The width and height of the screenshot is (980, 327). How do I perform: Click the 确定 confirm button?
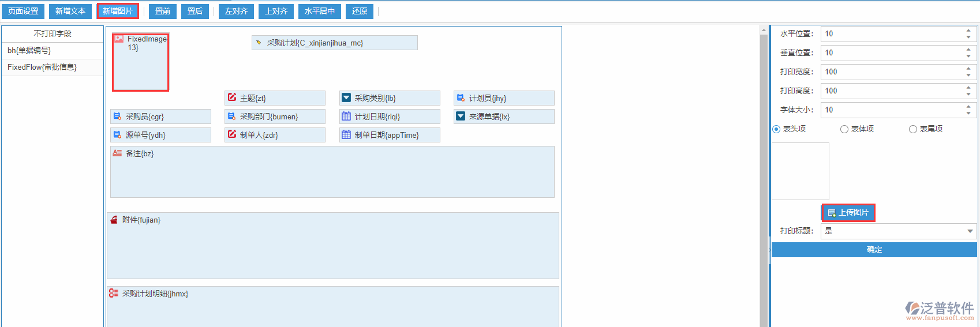874,250
